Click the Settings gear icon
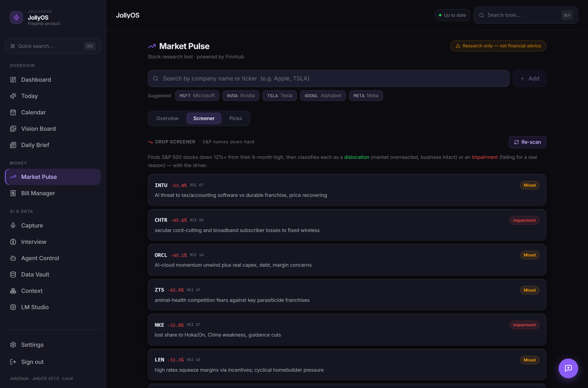Image resolution: width=588 pixels, height=388 pixels. click(13, 345)
